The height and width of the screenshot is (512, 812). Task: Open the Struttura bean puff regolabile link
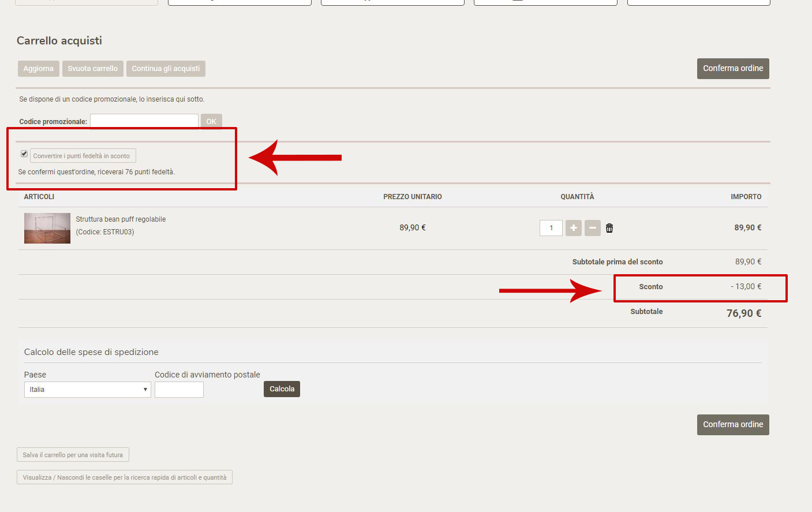121,219
